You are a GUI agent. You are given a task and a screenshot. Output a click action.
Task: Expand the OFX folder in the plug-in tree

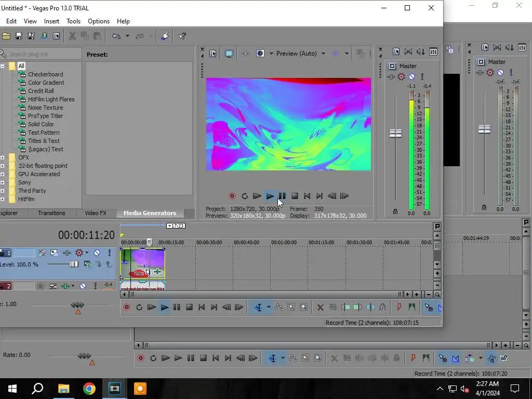pyautogui.click(x=2, y=157)
